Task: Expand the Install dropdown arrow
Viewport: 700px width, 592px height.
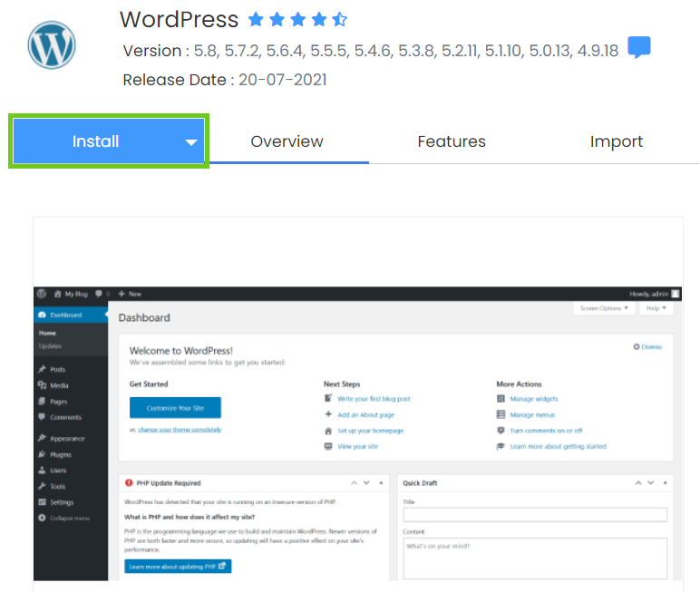Action: [x=191, y=142]
